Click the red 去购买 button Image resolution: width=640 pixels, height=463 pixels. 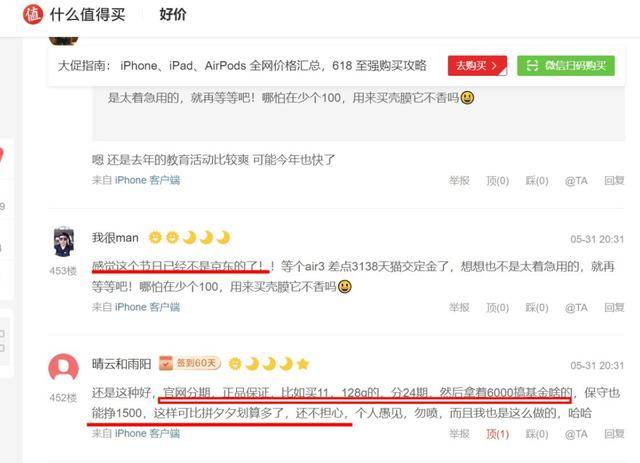[x=477, y=65]
